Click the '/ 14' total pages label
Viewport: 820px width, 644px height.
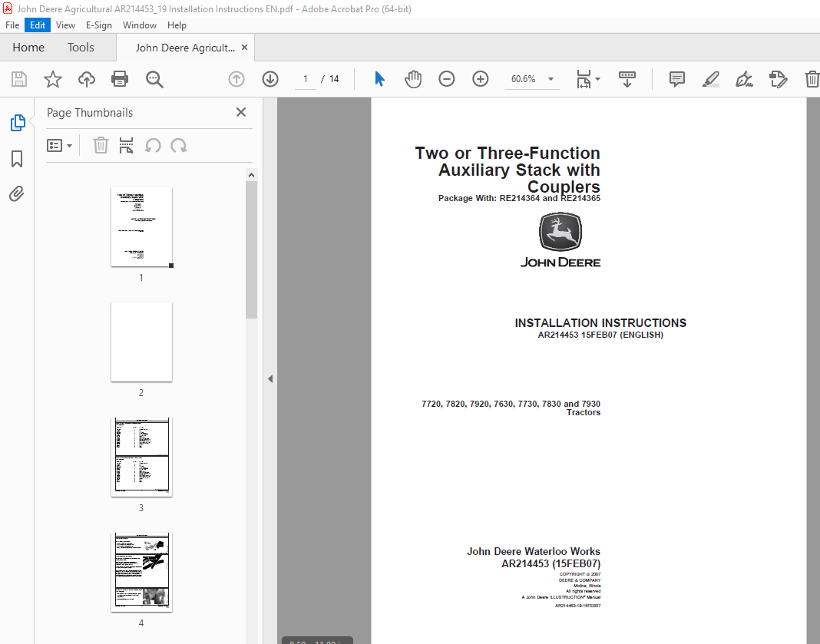[330, 79]
